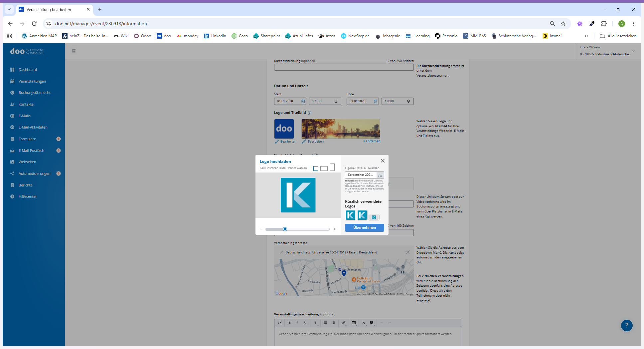The width and height of the screenshot is (644, 349).
Task: Toggle underline formatting in editor
Action: pos(305,323)
